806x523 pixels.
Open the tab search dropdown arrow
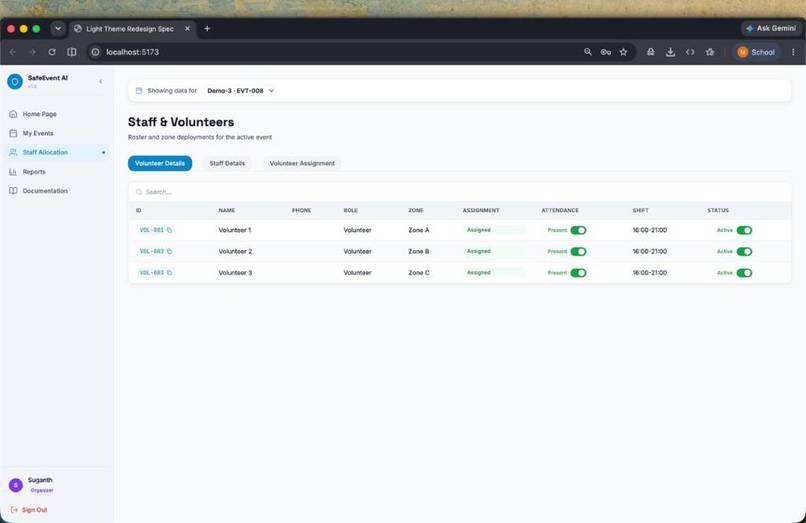pyautogui.click(x=58, y=29)
